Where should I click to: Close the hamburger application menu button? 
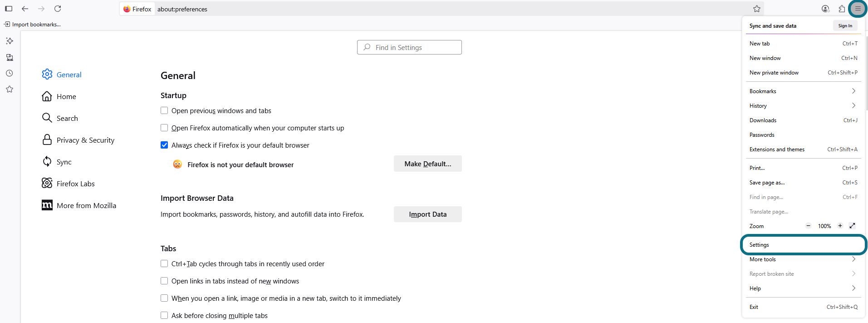[858, 9]
